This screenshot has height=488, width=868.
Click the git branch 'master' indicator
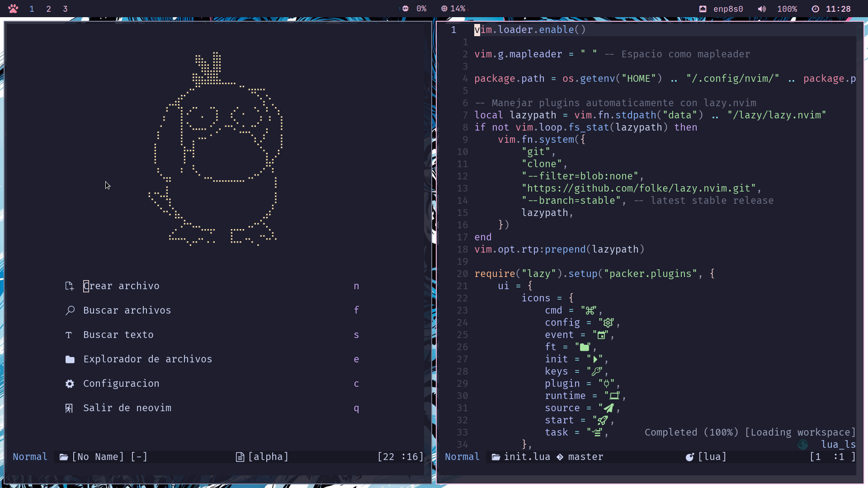[x=585, y=456]
